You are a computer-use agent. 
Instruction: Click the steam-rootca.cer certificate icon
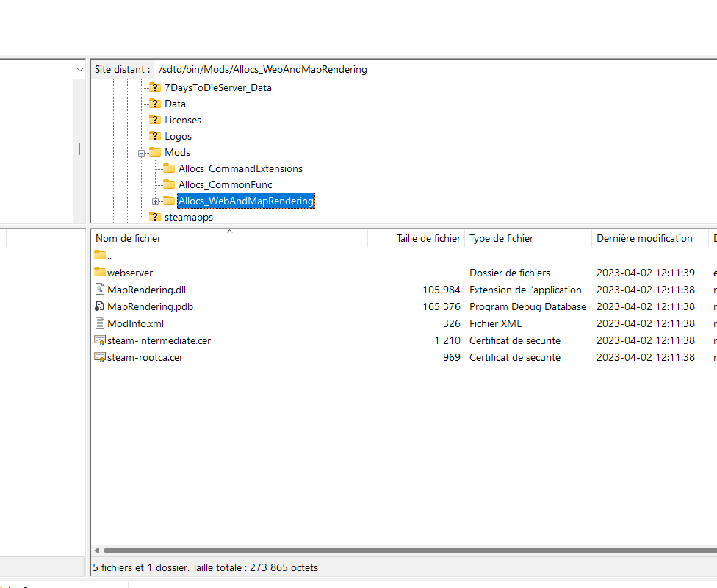(x=100, y=357)
